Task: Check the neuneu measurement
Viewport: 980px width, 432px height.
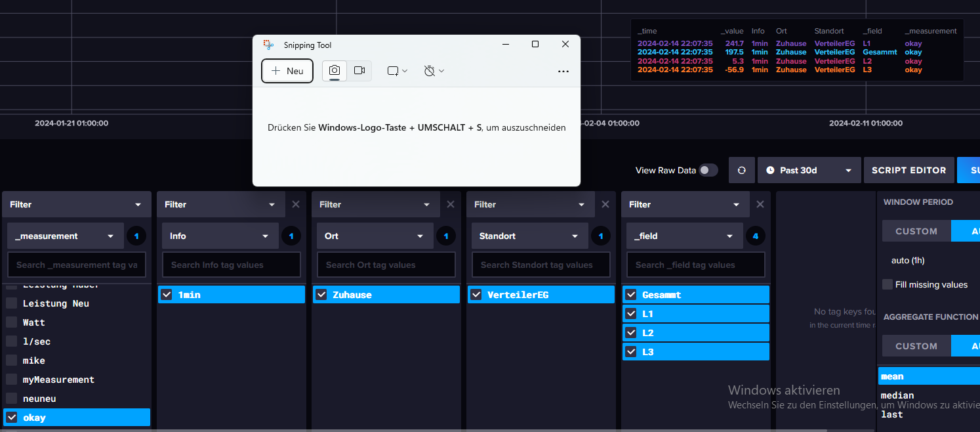Action: 12,399
